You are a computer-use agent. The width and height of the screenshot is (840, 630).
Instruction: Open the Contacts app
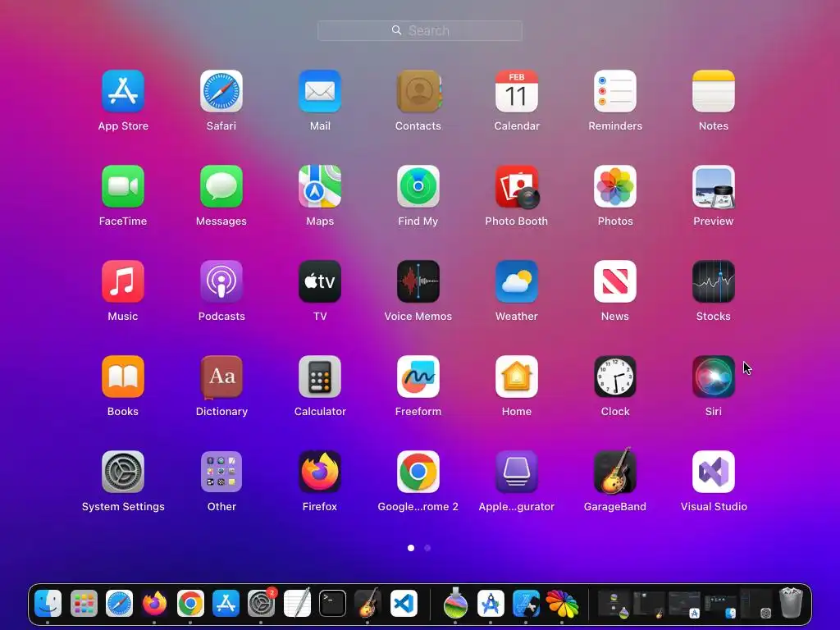418,91
